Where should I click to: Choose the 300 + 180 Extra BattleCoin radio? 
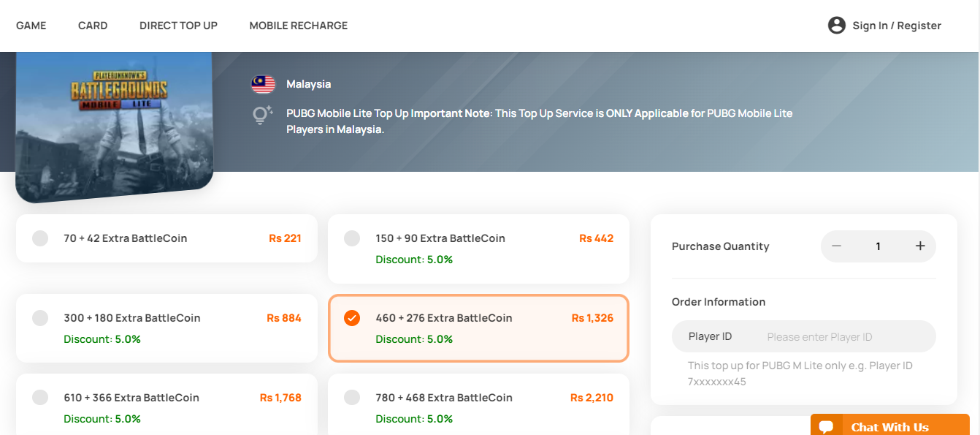[x=40, y=318]
